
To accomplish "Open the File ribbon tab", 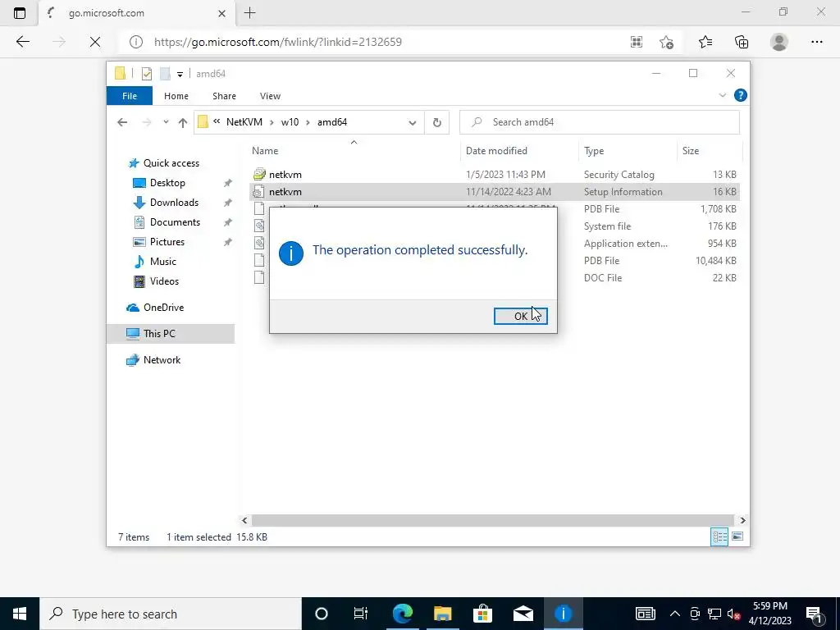I will (130, 96).
